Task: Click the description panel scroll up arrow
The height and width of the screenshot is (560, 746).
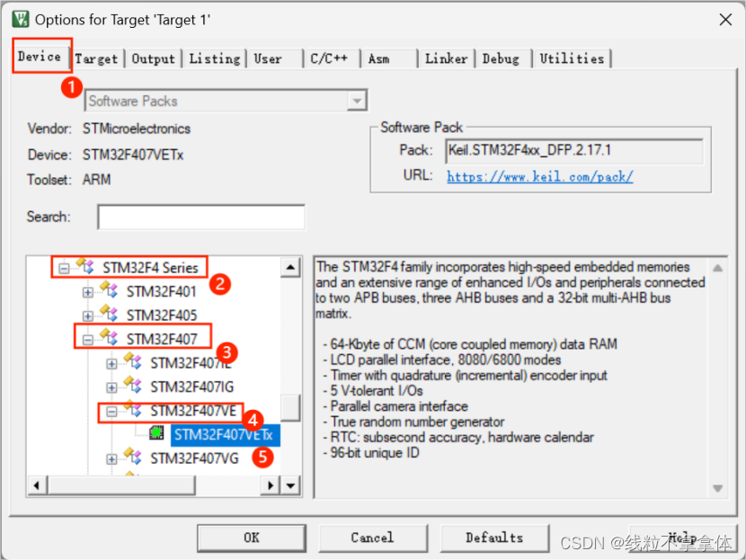Action: pyautogui.click(x=717, y=269)
